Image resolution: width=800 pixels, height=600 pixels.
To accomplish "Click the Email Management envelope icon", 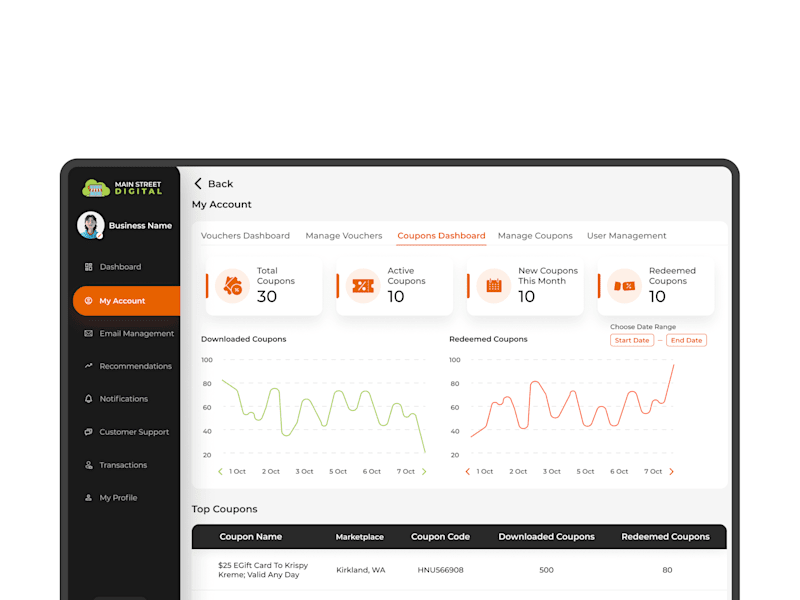I will 88,333.
